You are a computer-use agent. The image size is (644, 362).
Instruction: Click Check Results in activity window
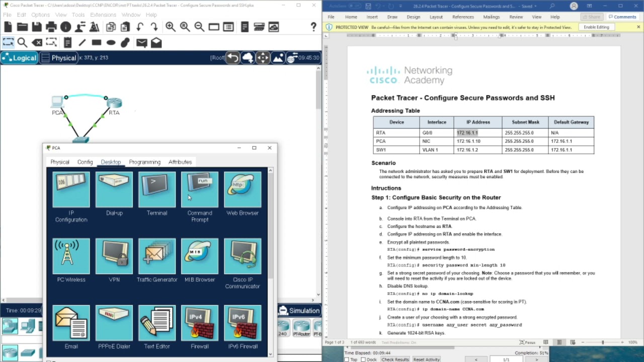tap(395, 359)
